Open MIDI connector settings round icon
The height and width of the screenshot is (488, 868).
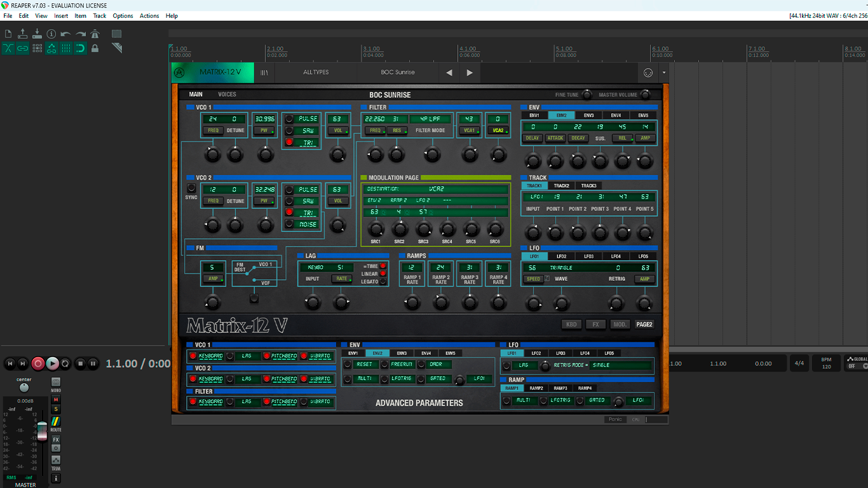click(x=648, y=72)
